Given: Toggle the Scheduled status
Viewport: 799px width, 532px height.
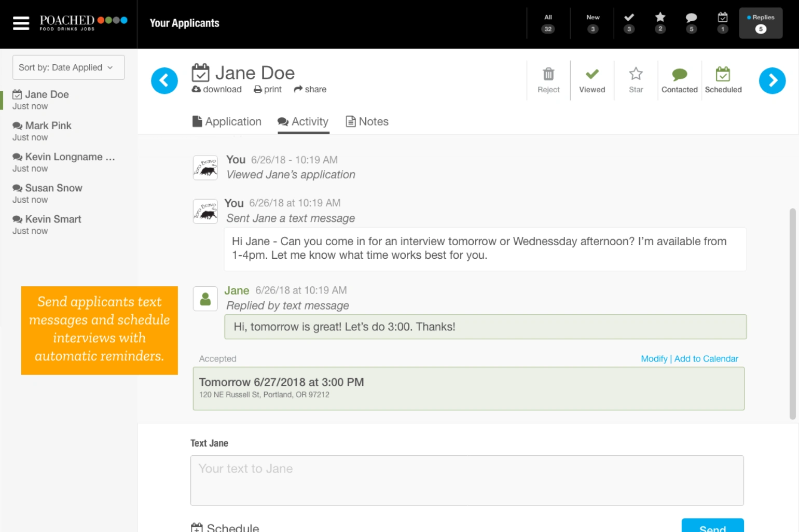Looking at the screenshot, I should click(723, 80).
